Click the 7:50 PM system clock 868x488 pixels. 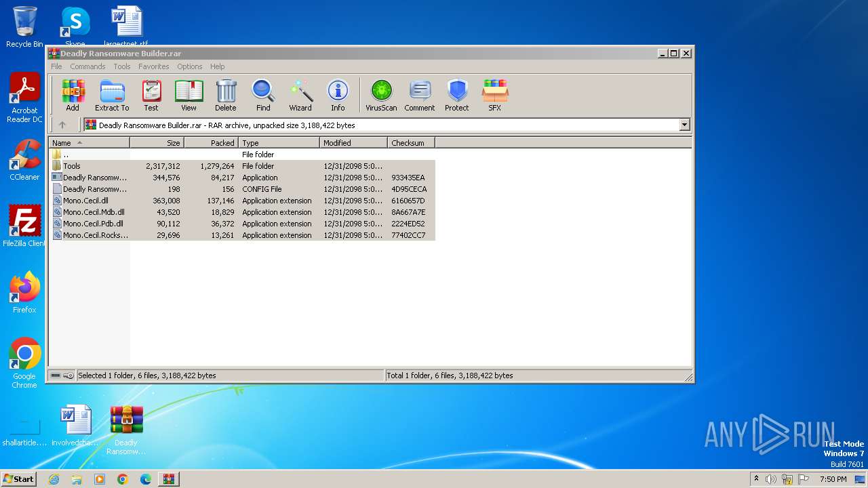pos(833,479)
